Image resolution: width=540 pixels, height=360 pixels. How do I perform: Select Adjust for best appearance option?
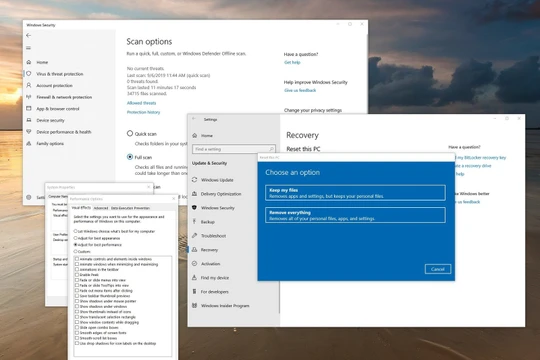pyautogui.click(x=75, y=238)
